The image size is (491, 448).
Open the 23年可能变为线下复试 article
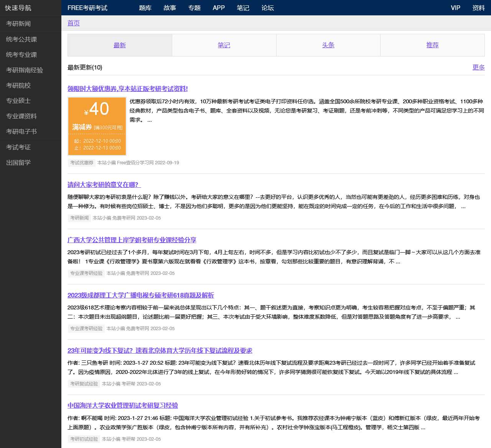pyautogui.click(x=160, y=350)
